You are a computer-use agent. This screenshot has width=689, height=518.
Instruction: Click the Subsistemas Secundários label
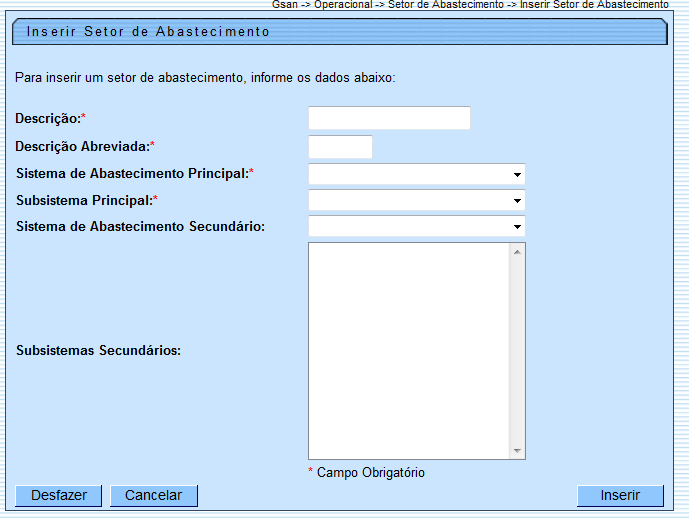pos(98,351)
